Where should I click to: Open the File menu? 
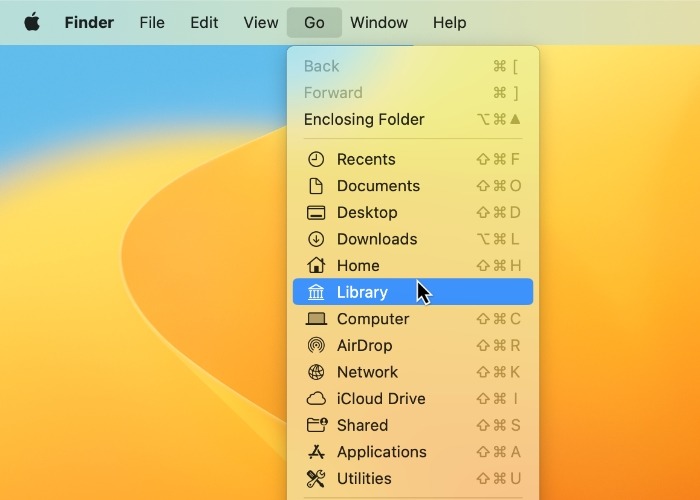(x=152, y=22)
